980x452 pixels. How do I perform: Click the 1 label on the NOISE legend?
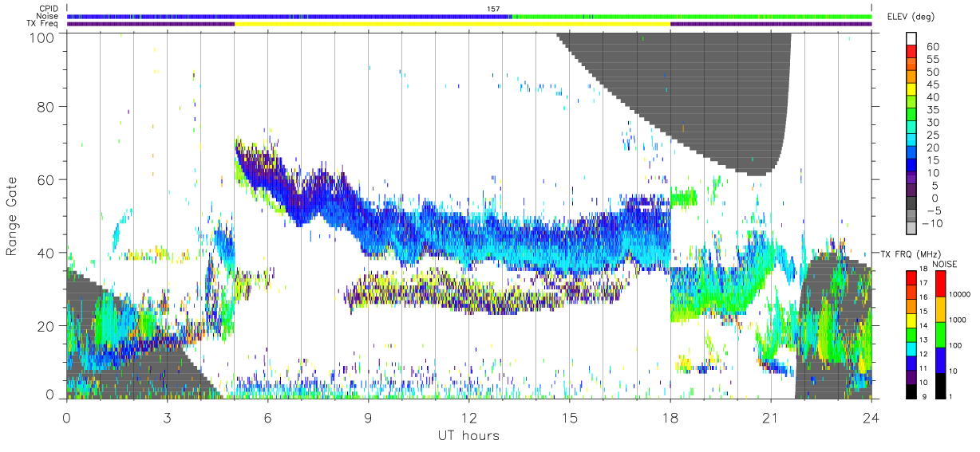pos(950,395)
